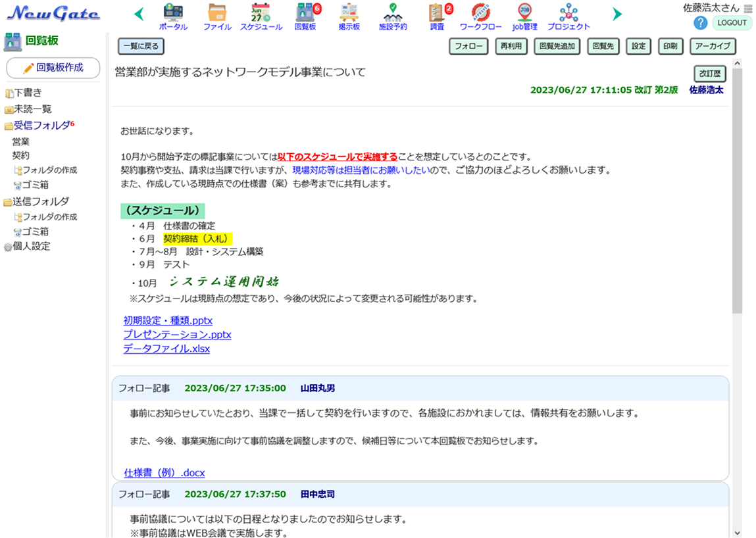Click the 回覧板作成 button
The image size is (756, 538).
tap(53, 68)
